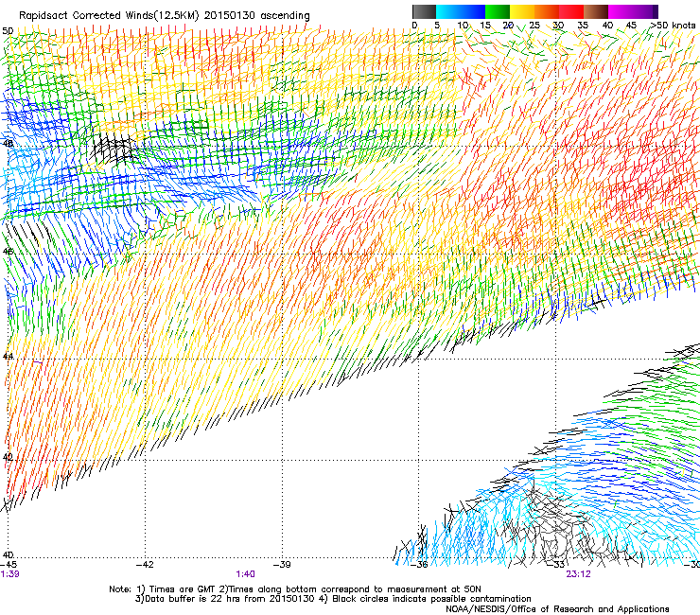The width and height of the screenshot is (700, 615).
Task: Click the cyan 5-10 knots legend swatch
Action: pos(448,11)
